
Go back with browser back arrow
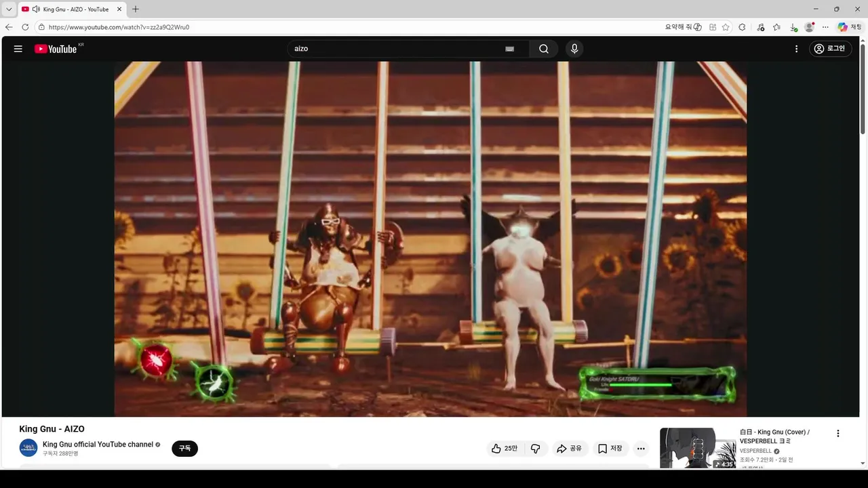(x=9, y=27)
